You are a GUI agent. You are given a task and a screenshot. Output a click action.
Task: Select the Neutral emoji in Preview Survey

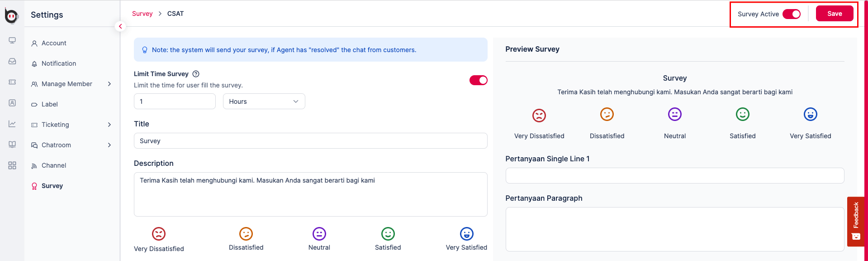[x=674, y=115]
